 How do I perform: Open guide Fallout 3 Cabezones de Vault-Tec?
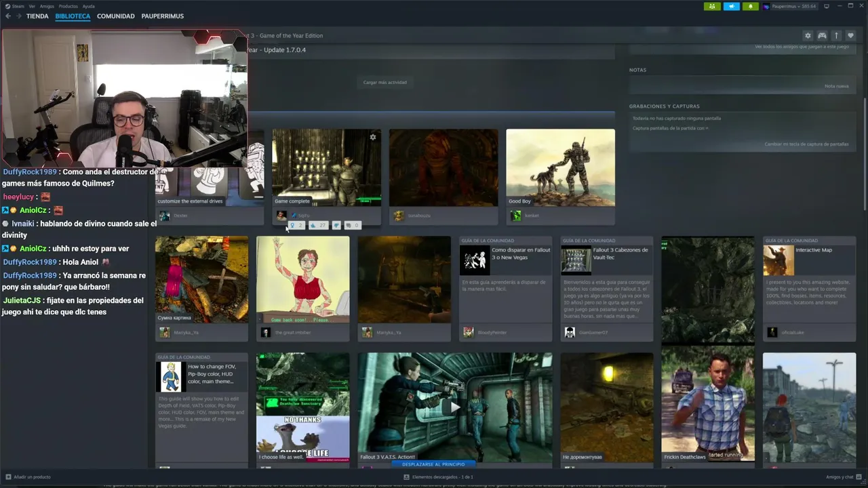click(x=607, y=289)
